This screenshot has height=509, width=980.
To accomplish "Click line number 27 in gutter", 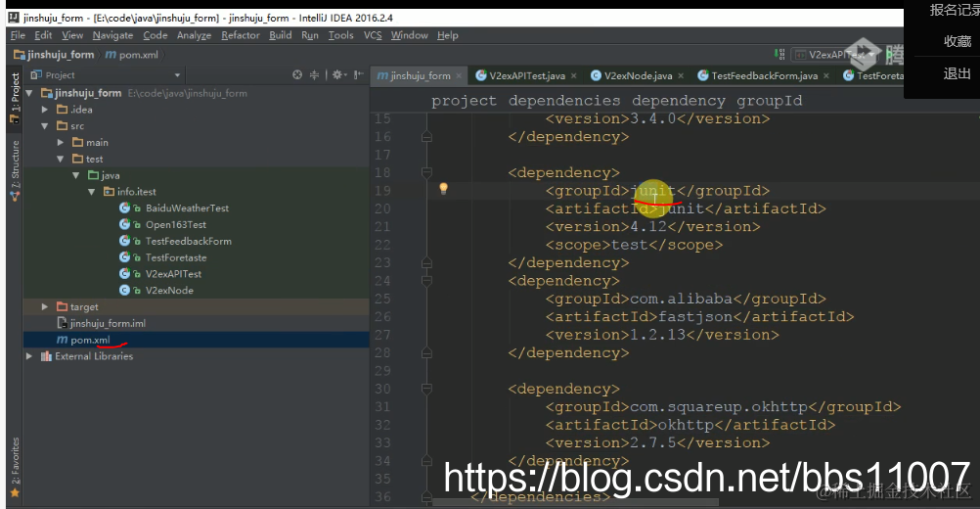I will 382,335.
